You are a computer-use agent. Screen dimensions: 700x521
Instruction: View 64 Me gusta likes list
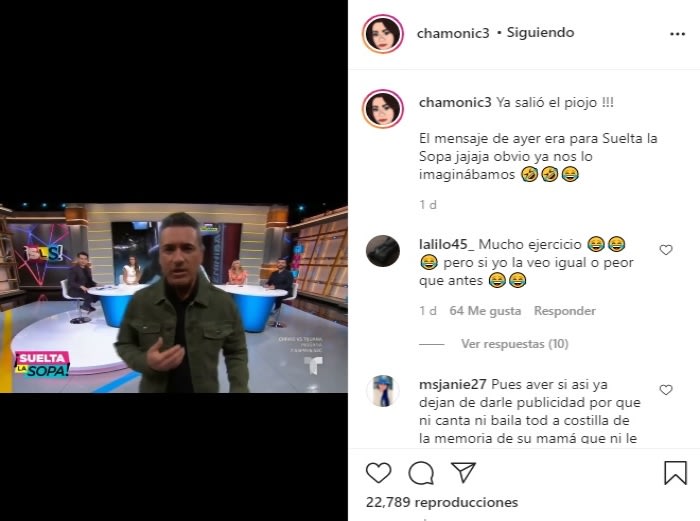click(x=485, y=311)
